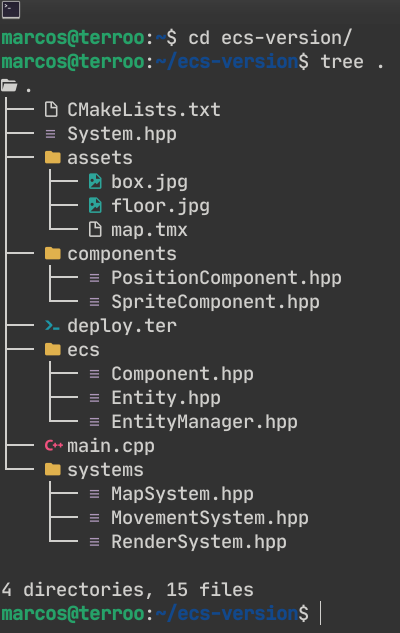
Task: Click the PositionComponent.hpp file name
Action: pyautogui.click(x=226, y=278)
